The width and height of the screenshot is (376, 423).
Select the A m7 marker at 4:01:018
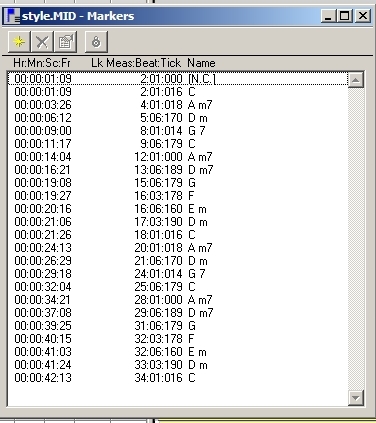(x=178, y=105)
